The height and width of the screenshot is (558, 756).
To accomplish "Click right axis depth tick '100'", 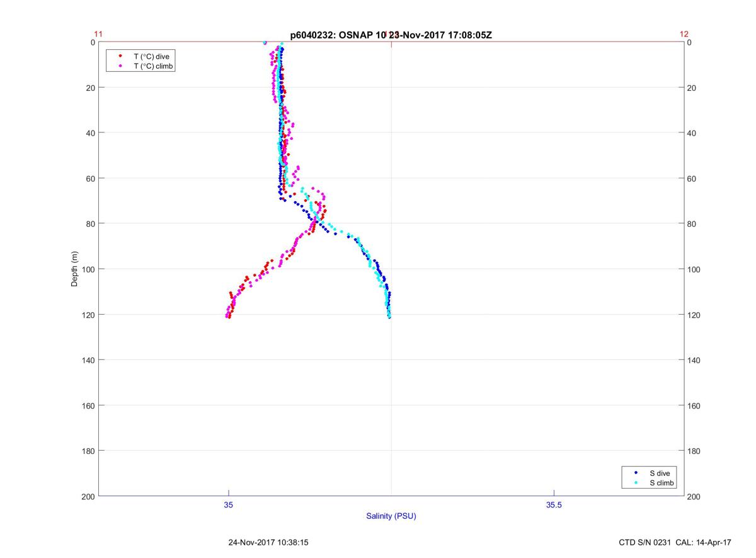I will [694, 269].
